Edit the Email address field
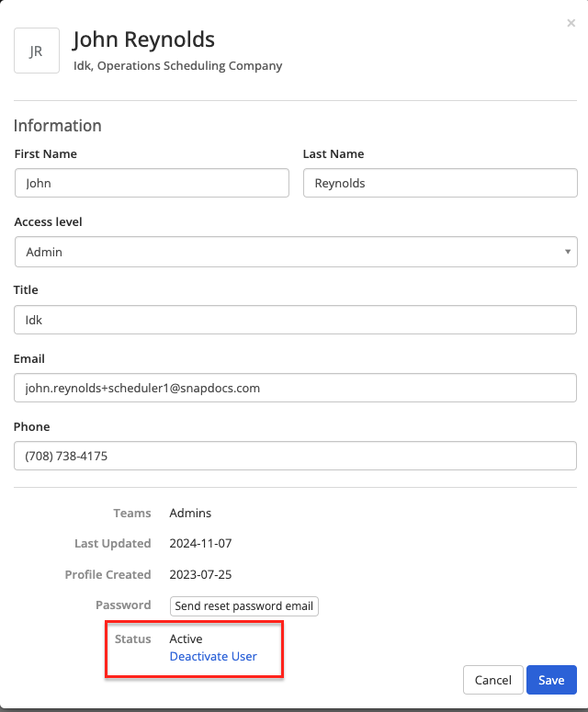The width and height of the screenshot is (588, 712). (x=296, y=388)
